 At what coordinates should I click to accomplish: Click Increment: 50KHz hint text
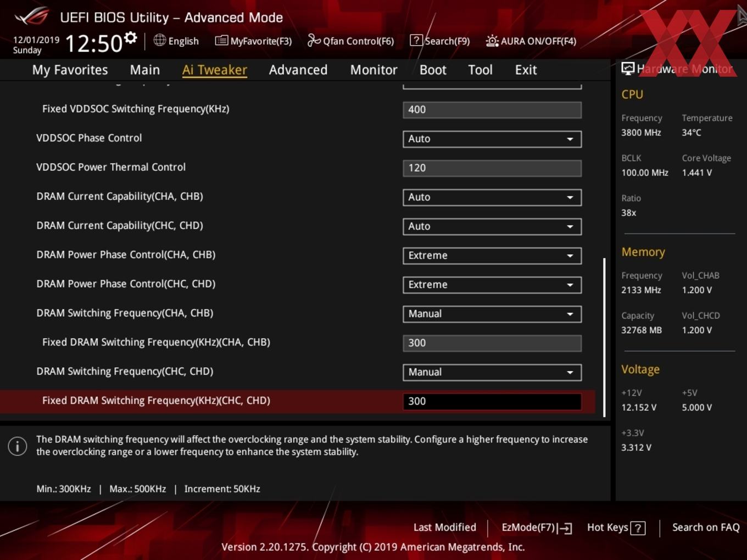222,489
